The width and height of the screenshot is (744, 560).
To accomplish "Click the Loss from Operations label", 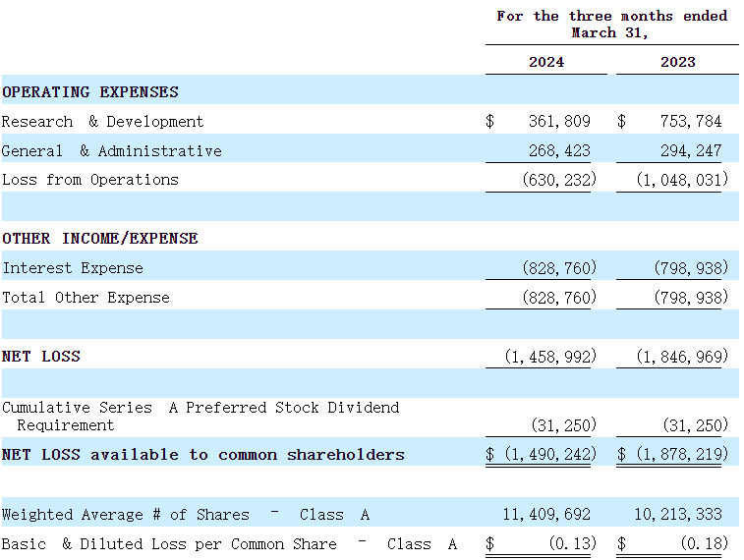I will (x=90, y=180).
